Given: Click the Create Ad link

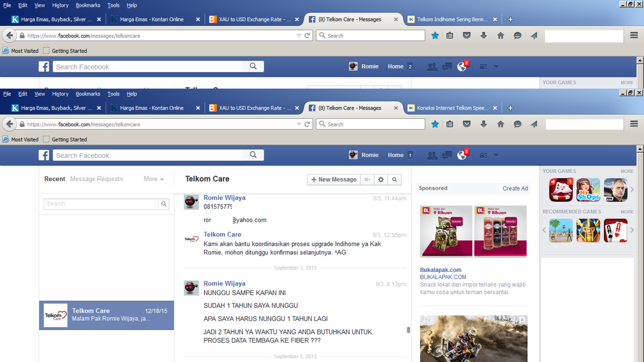Looking at the screenshot, I should point(515,189).
